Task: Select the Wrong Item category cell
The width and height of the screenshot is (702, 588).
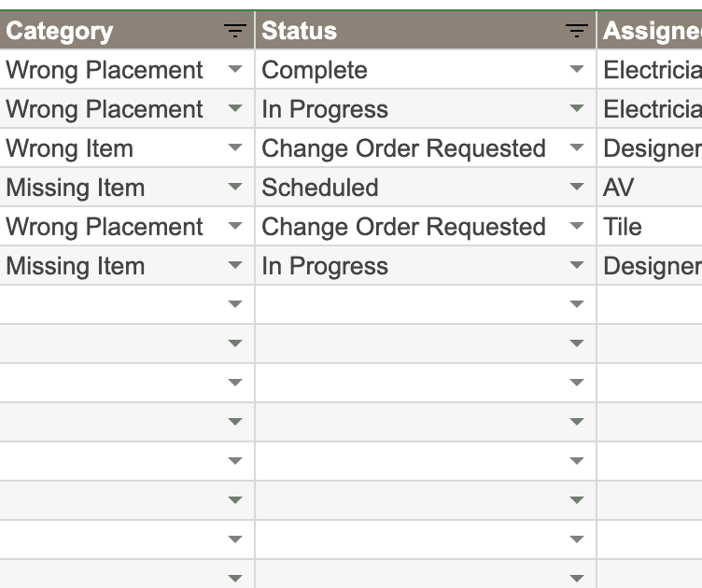Action: pyautogui.click(x=127, y=148)
